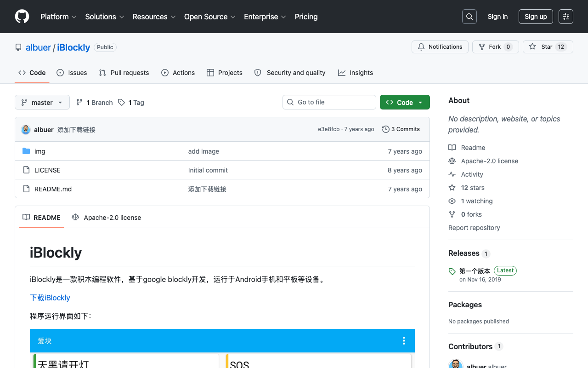
Task: Expand the green Code dropdown
Action: pyautogui.click(x=405, y=102)
